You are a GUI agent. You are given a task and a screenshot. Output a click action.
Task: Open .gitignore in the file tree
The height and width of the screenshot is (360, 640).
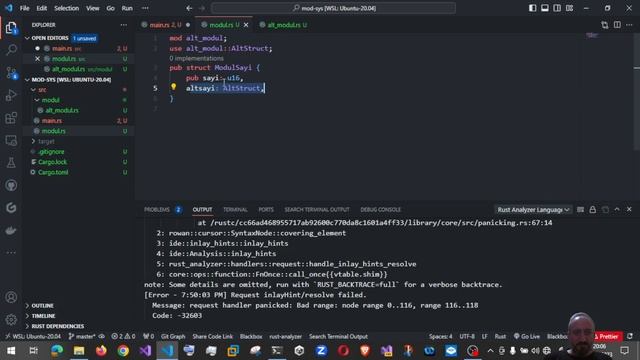coord(51,151)
